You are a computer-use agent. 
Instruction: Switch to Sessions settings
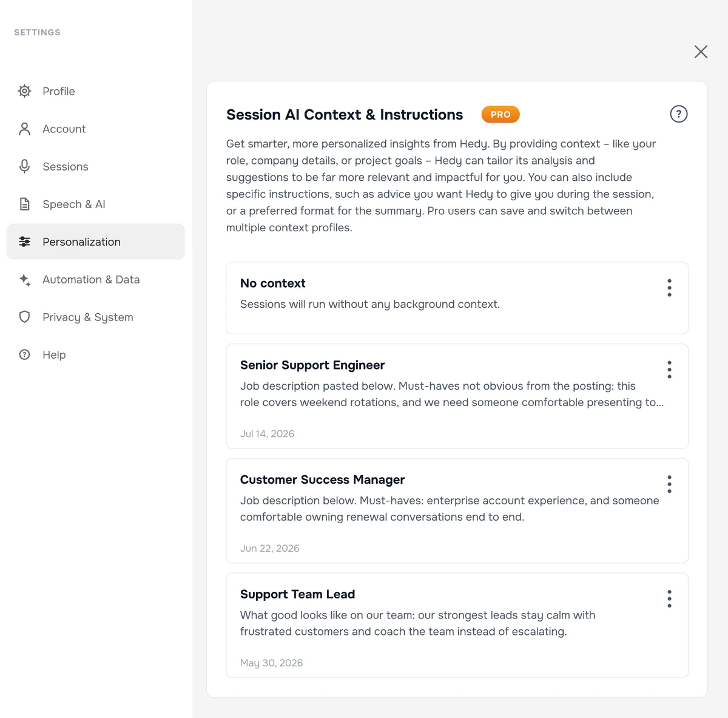[95, 166]
